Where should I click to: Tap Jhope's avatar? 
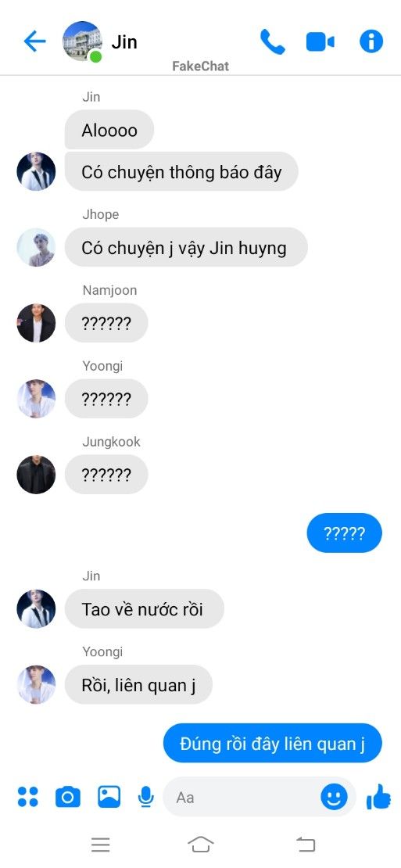pos(36,247)
